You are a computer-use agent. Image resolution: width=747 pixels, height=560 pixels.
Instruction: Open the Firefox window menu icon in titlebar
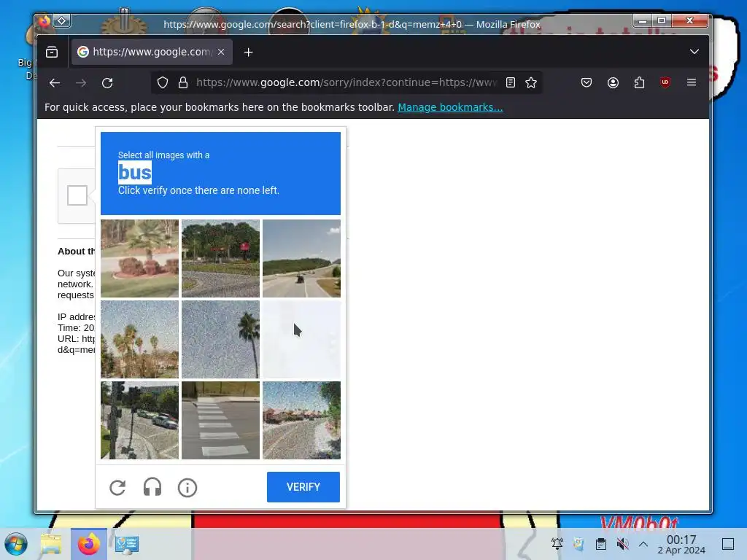point(44,21)
